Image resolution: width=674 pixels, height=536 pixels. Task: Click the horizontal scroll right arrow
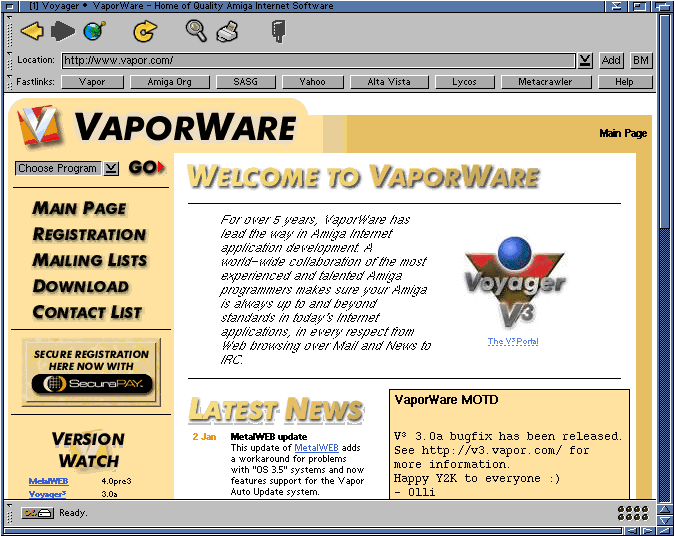[647, 531]
